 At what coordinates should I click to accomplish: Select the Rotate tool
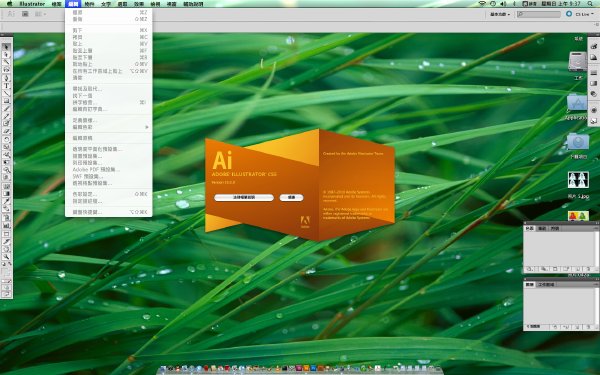pyautogui.click(x=6, y=140)
